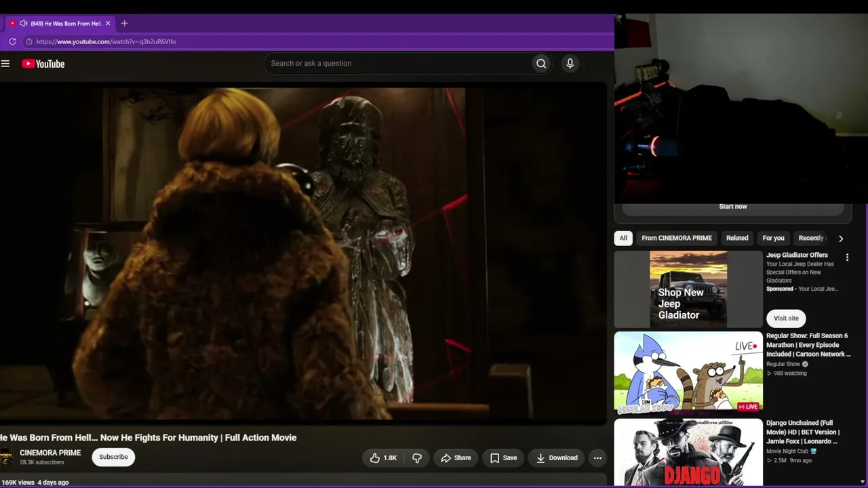This screenshot has height=488, width=868.
Task: Open a new browser tab
Action: [124, 23]
